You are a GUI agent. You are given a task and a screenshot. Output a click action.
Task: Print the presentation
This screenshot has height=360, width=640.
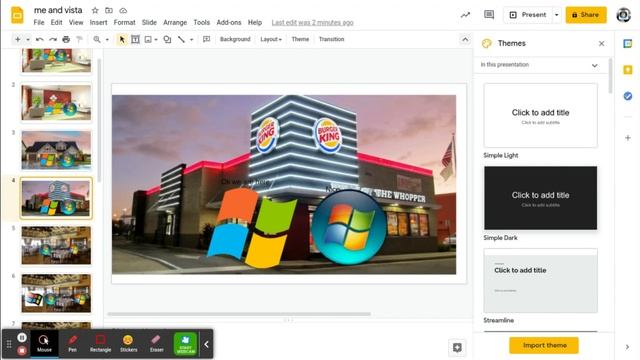click(x=66, y=39)
